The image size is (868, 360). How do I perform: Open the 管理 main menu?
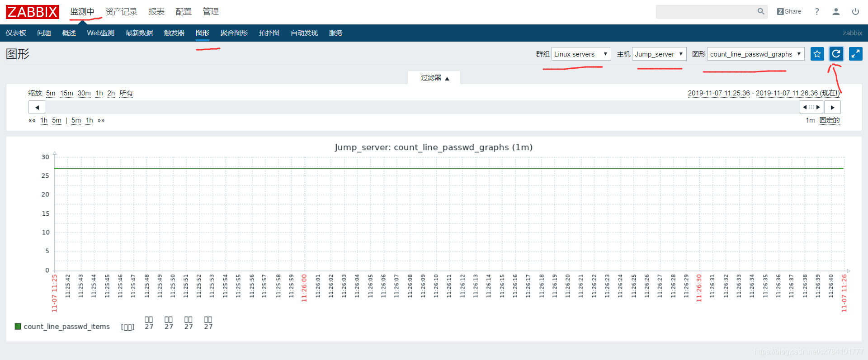tap(211, 12)
